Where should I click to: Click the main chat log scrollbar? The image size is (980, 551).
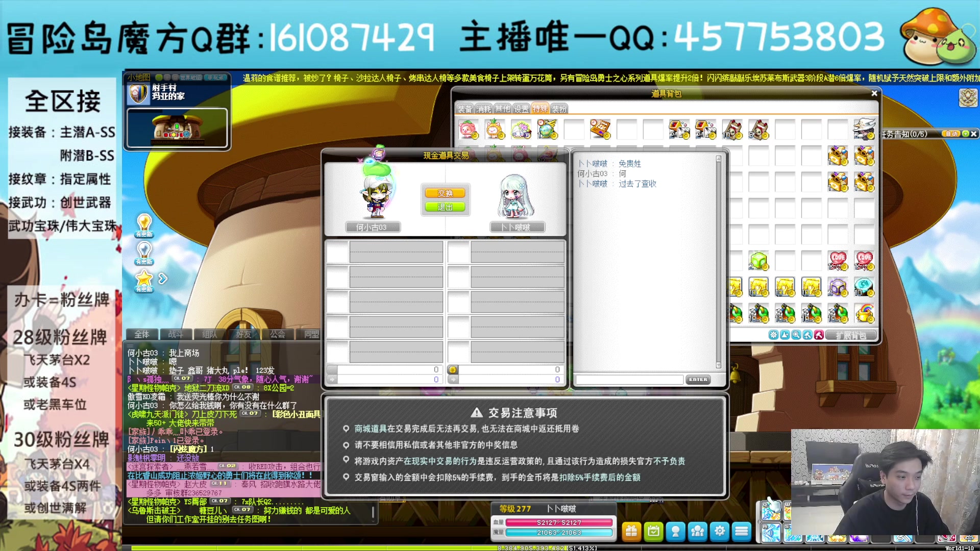click(374, 512)
